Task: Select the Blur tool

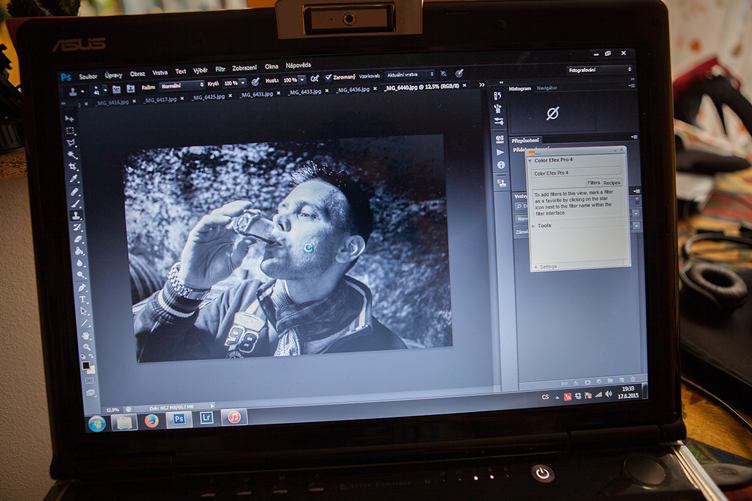Action: click(80, 263)
